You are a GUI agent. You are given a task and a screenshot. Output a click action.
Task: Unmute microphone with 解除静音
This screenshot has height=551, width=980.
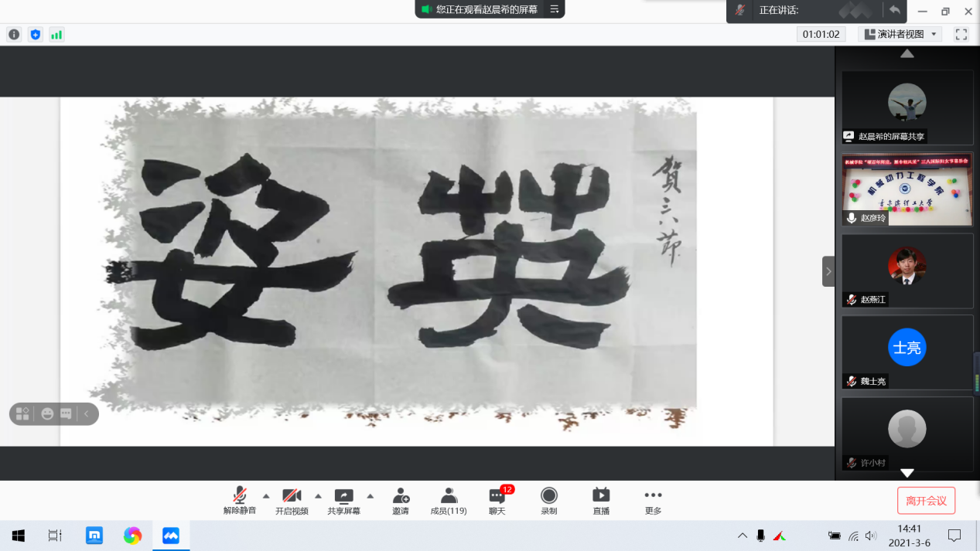[240, 501]
